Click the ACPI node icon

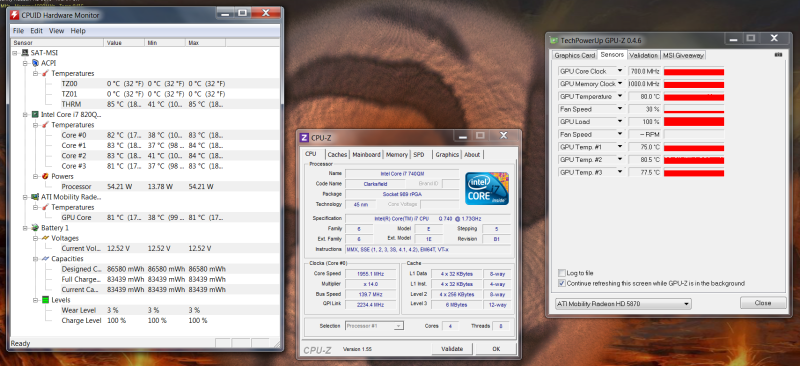[x=35, y=63]
